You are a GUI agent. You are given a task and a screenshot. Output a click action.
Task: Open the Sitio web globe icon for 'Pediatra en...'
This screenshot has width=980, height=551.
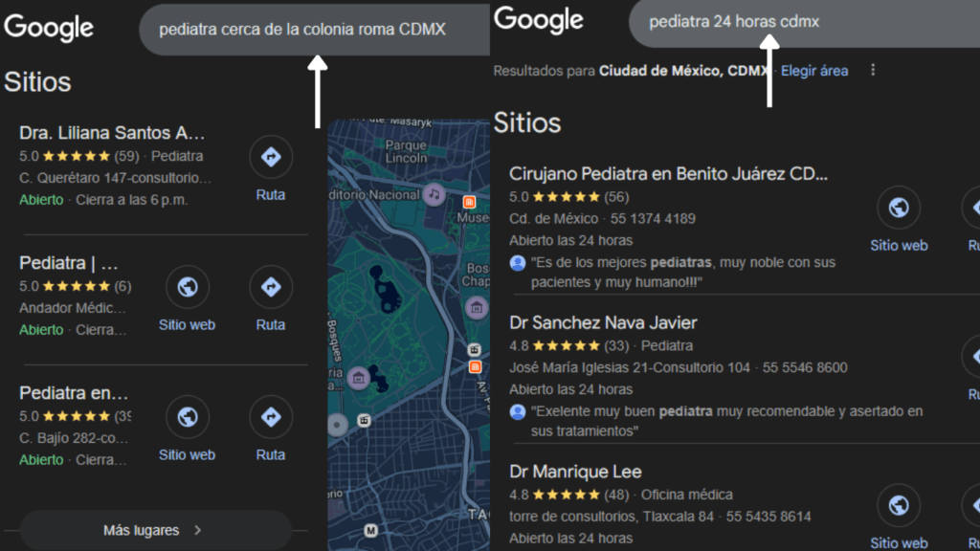pyautogui.click(x=187, y=417)
